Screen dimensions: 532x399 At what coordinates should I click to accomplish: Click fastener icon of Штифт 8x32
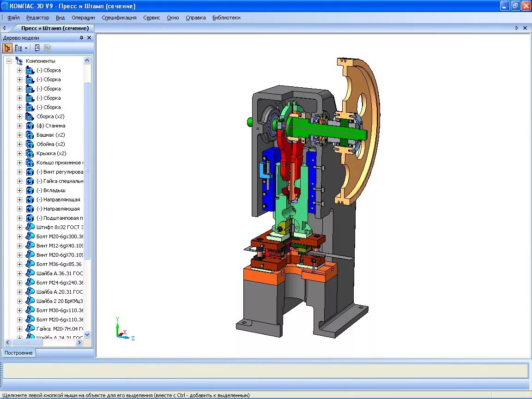pos(30,227)
